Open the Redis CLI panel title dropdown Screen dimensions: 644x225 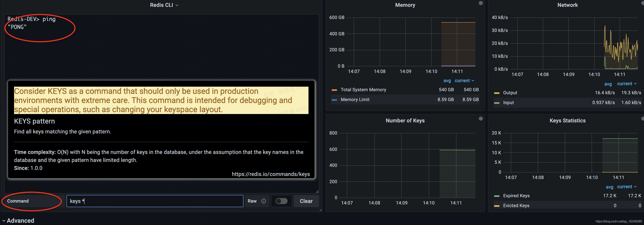click(164, 5)
